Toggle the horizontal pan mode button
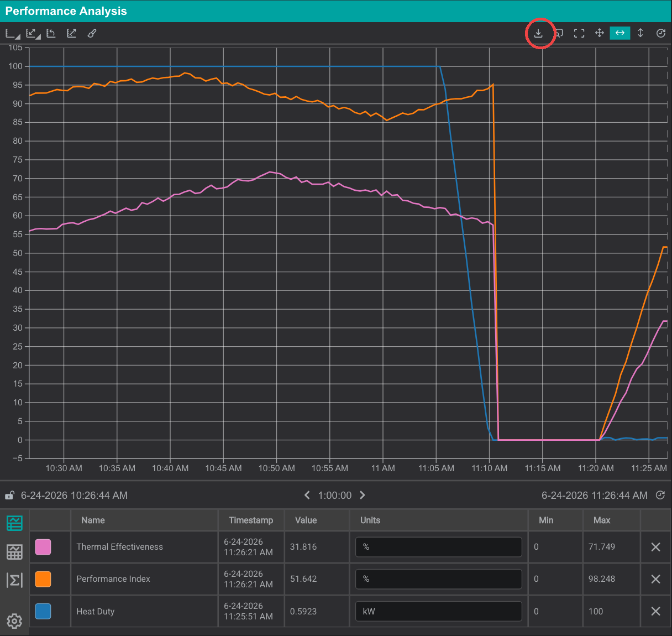The width and height of the screenshot is (672, 636). [620, 33]
